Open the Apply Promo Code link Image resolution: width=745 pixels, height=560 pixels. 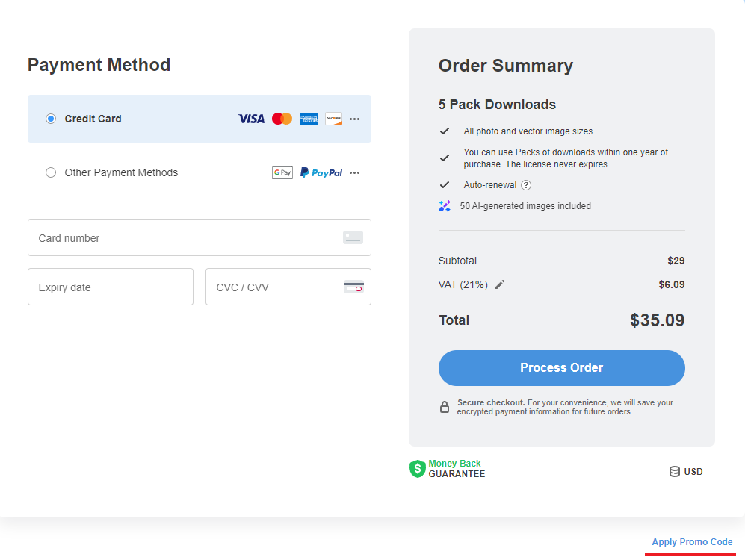[x=692, y=542]
